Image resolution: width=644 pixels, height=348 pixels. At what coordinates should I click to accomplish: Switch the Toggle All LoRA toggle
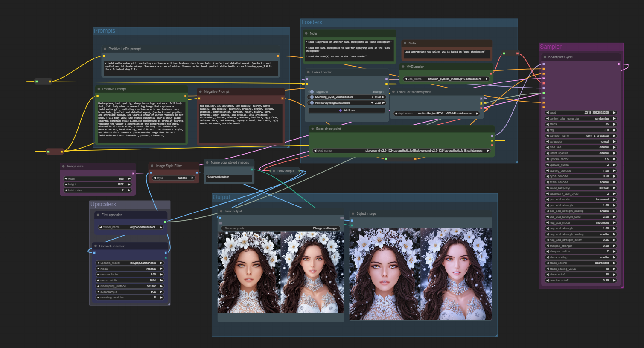[312, 92]
